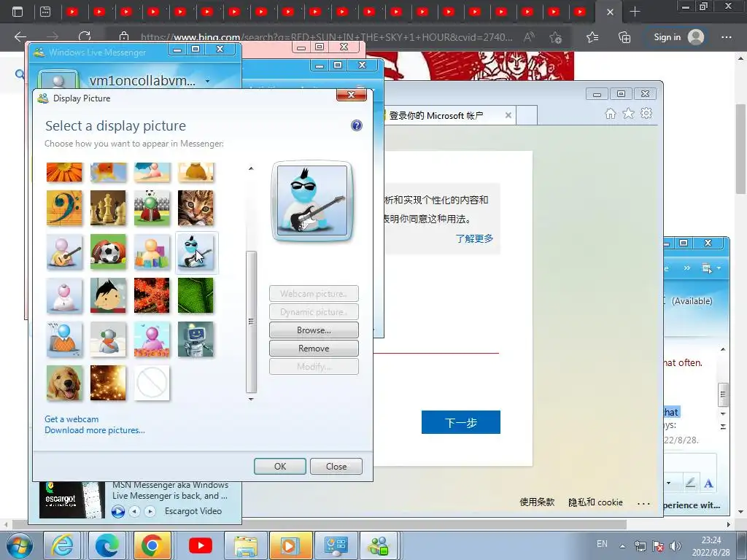
Task: Open the Windows Start button
Action: point(19,545)
